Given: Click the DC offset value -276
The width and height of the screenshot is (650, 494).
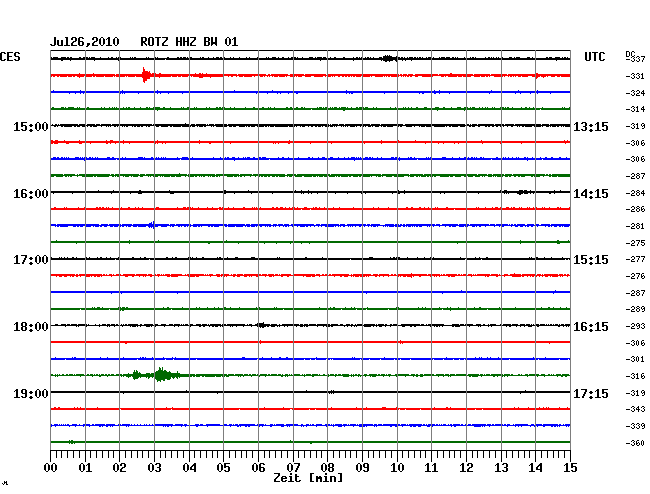Looking at the screenshot, I should (x=635, y=276).
